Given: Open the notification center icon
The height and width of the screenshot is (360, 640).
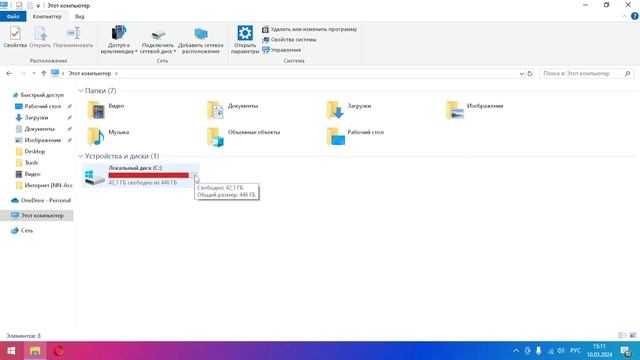Looking at the screenshot, I should [626, 351].
